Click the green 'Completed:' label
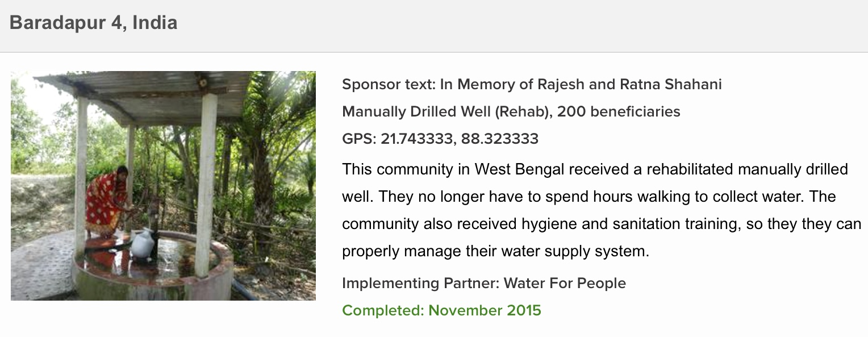 click(383, 310)
